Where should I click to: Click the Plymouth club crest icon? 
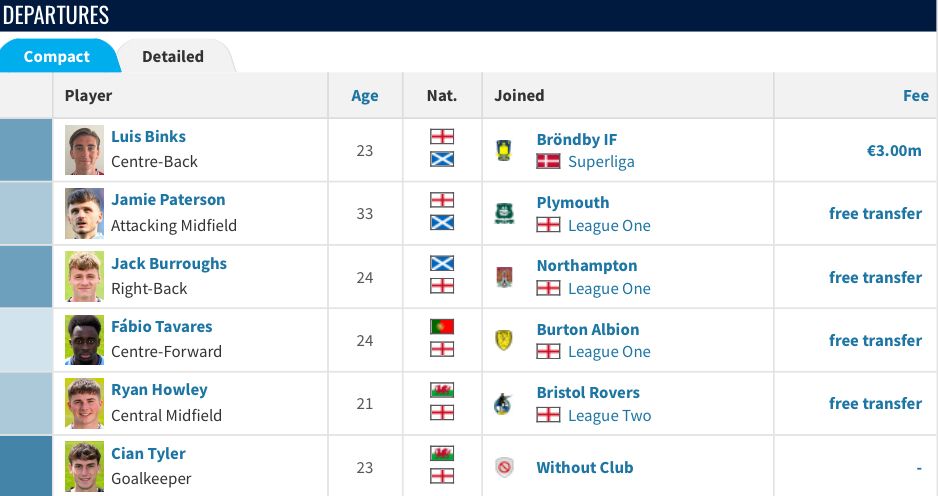point(504,214)
